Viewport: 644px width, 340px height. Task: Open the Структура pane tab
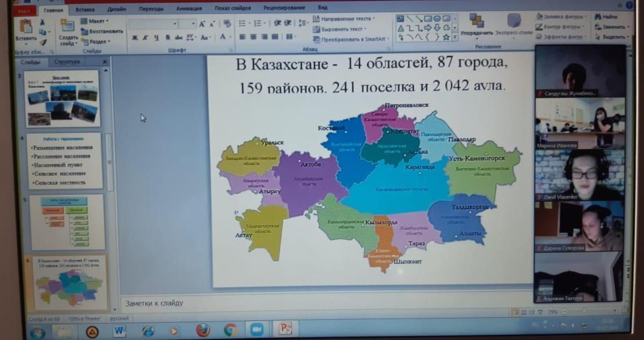click(x=67, y=62)
